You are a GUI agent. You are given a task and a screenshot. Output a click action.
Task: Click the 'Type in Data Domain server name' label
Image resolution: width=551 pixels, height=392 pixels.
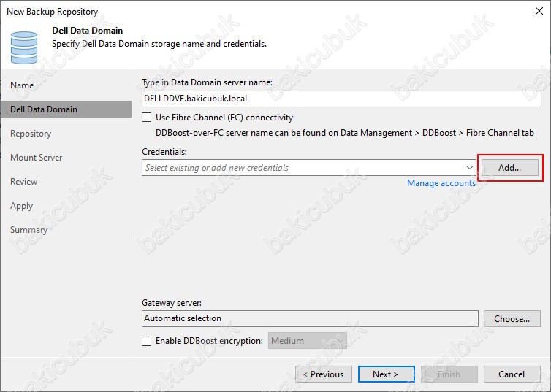coord(207,82)
